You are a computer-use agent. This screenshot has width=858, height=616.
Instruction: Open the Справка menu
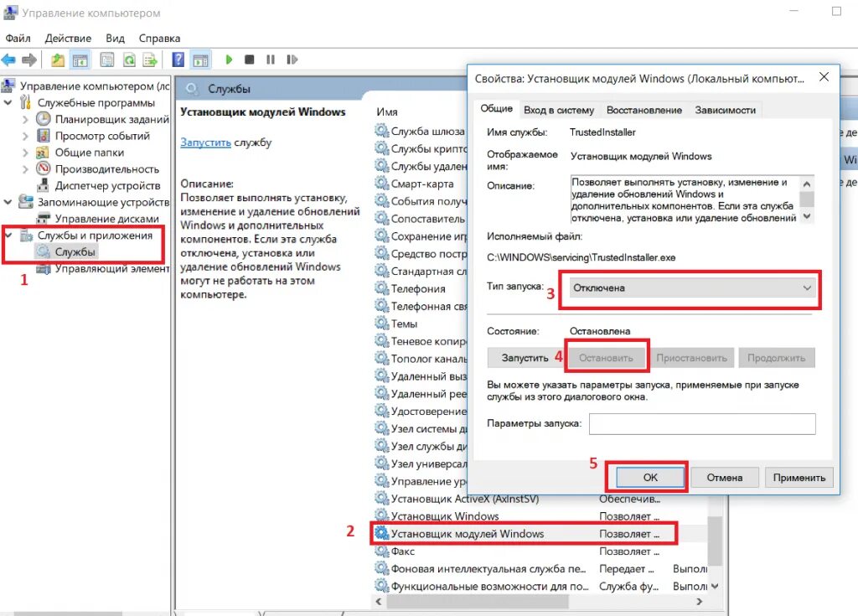tap(159, 39)
